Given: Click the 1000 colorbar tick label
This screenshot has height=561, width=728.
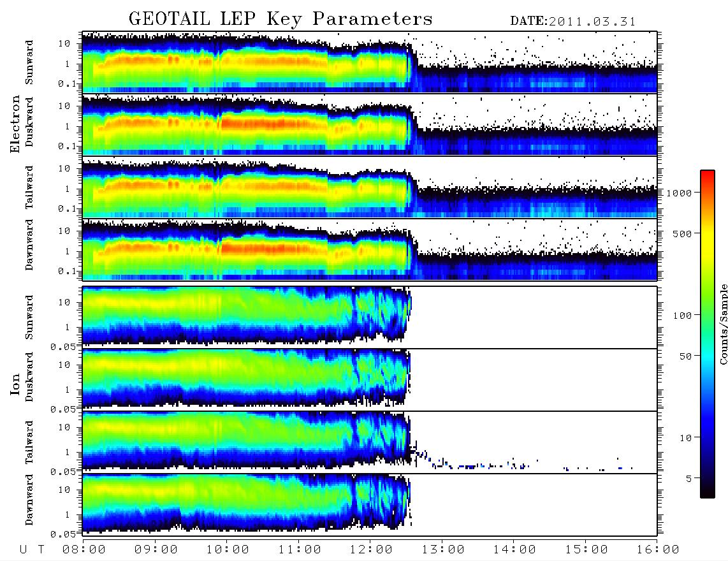Looking at the screenshot, I should click(x=679, y=193).
